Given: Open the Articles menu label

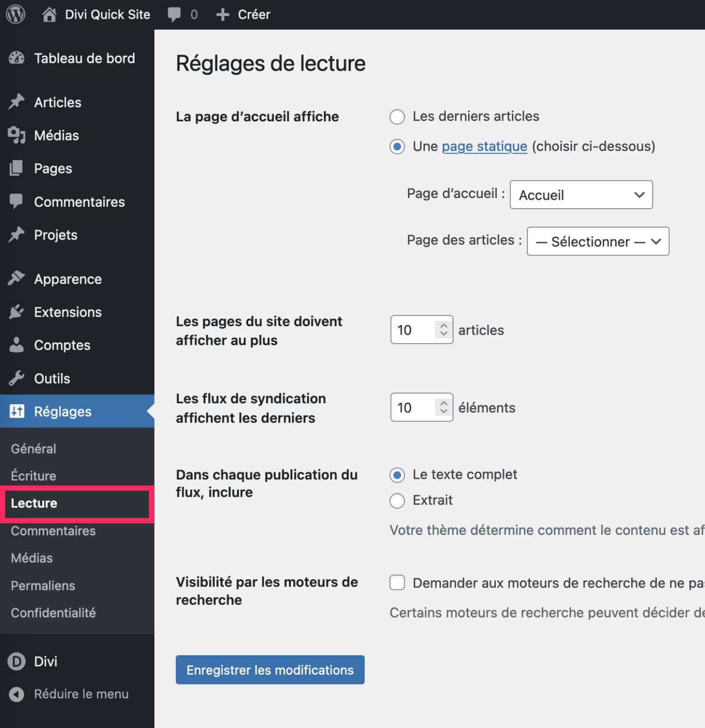Looking at the screenshot, I should click(58, 102).
